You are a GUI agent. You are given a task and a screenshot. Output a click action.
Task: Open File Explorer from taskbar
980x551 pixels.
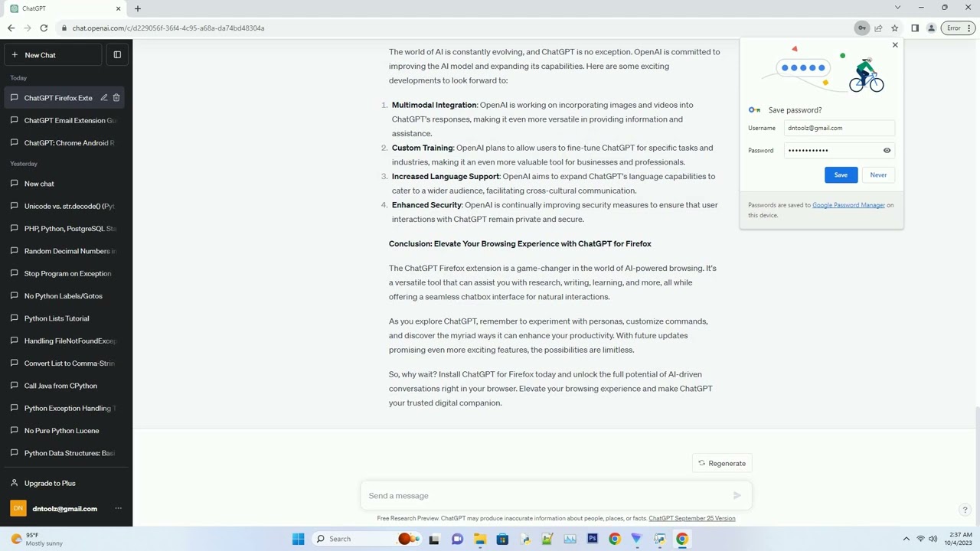479,539
